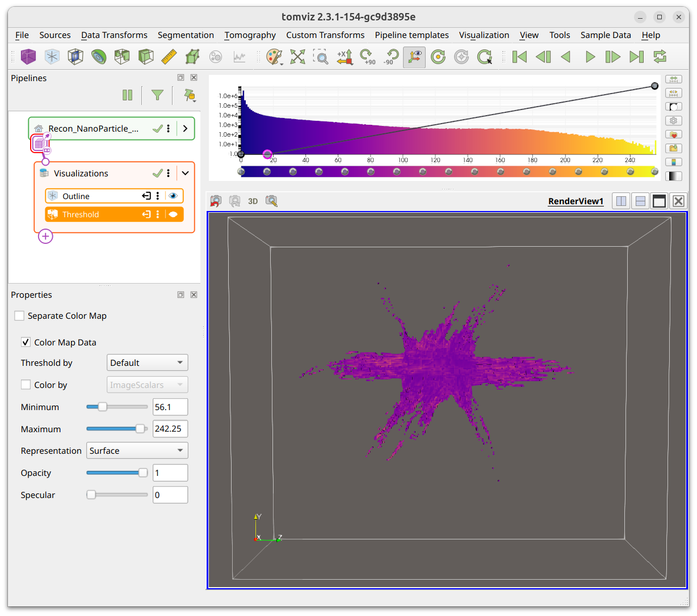The width and height of the screenshot is (697, 616).
Task: Add a new node with the plus button
Action: point(45,237)
